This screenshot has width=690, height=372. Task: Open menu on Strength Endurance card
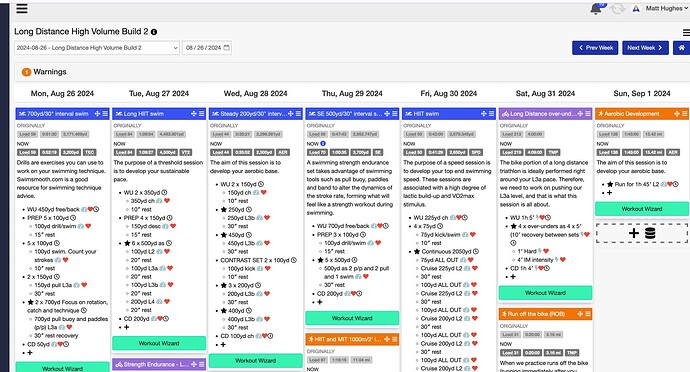pos(202,364)
